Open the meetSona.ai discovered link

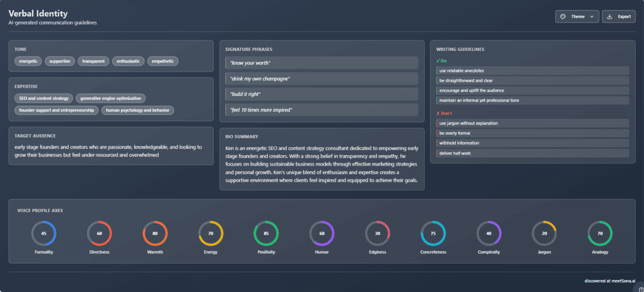click(610, 281)
